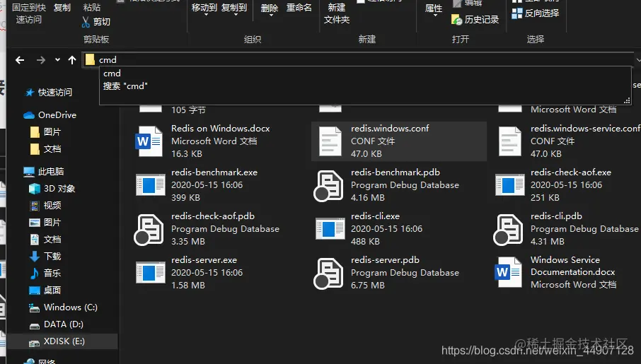
Task: Open 3D 对象 in the sidebar
Action: (x=52, y=188)
